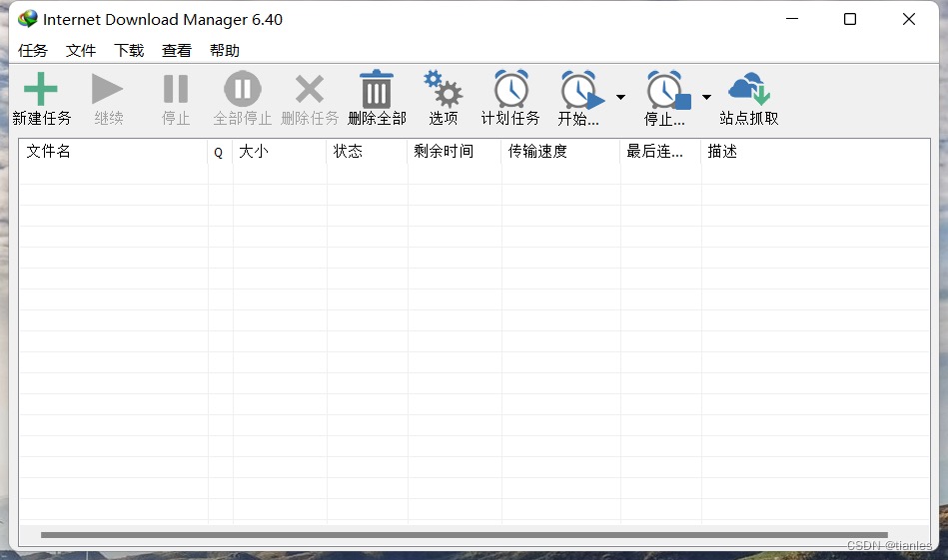Click the horizontal scrollbar below the list
This screenshot has width=948, height=560.
[464, 535]
